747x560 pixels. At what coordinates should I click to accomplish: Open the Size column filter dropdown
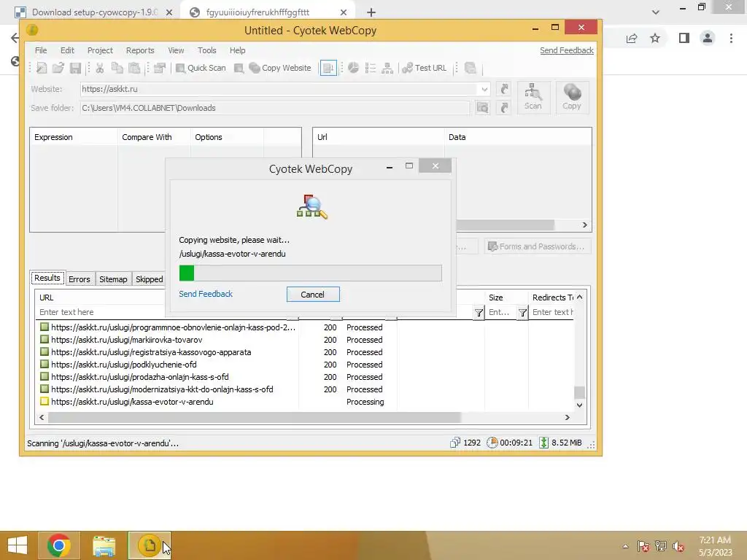tap(522, 313)
